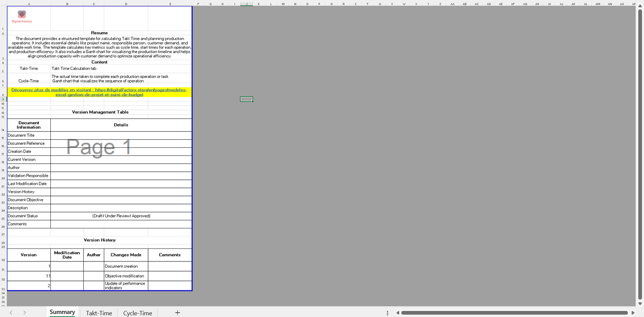Switch to the Takt-Time sheet tab
644x317 pixels.
99,313
